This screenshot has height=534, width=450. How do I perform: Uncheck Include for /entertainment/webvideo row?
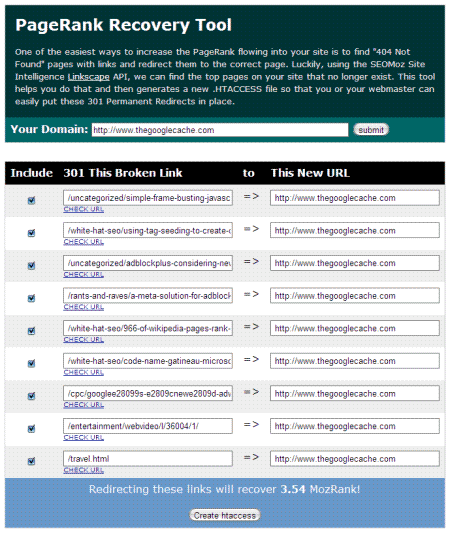click(31, 428)
